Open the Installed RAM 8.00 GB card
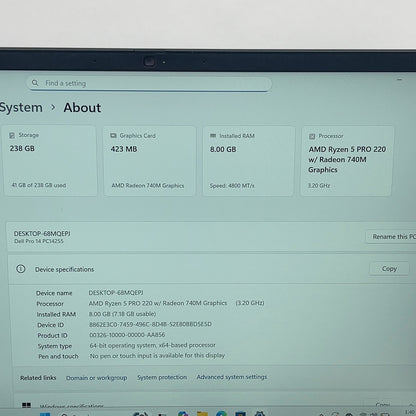This screenshot has width=416, height=416. pos(249,161)
